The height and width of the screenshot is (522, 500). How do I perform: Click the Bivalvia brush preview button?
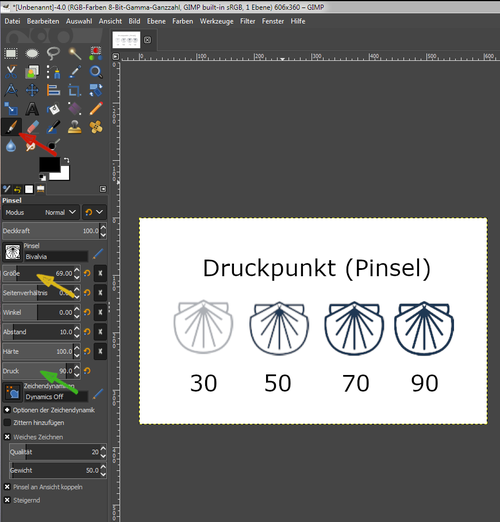click(x=12, y=252)
